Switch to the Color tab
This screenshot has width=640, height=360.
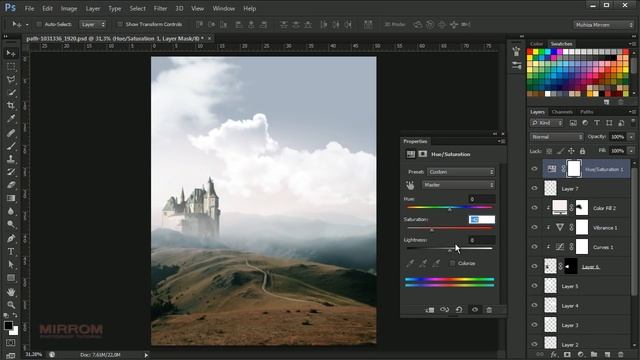point(536,44)
